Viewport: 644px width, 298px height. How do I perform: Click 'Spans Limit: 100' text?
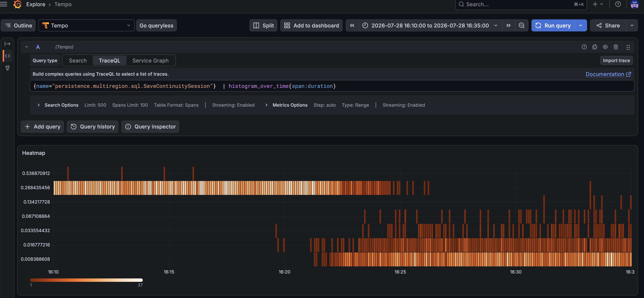130,105
